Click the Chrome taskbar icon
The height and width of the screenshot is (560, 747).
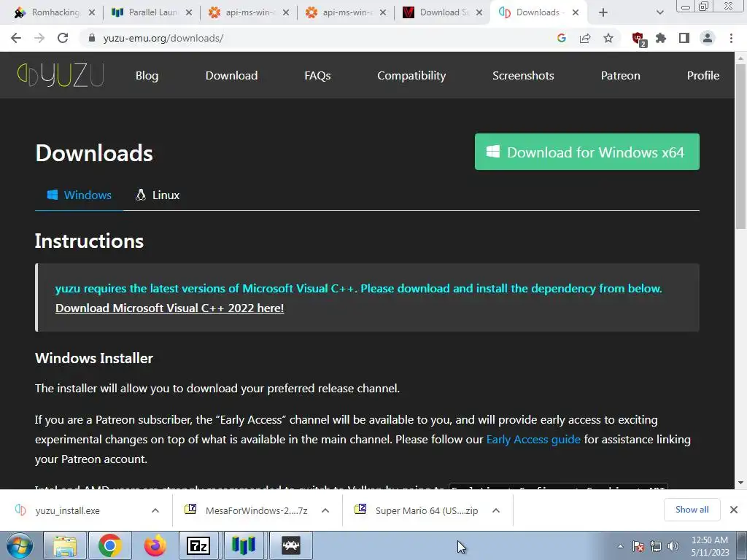coord(110,545)
